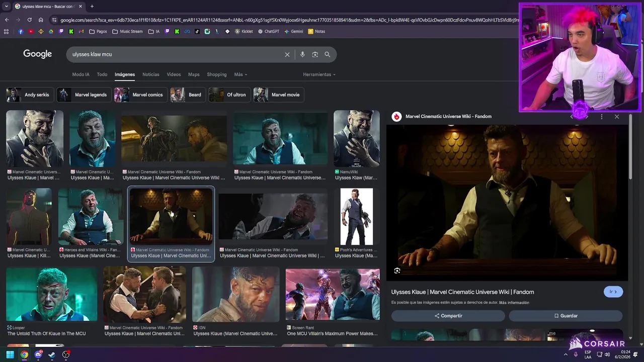Expand the tab search dropdown arrow
The height and width of the screenshot is (362, 644).
6,7
